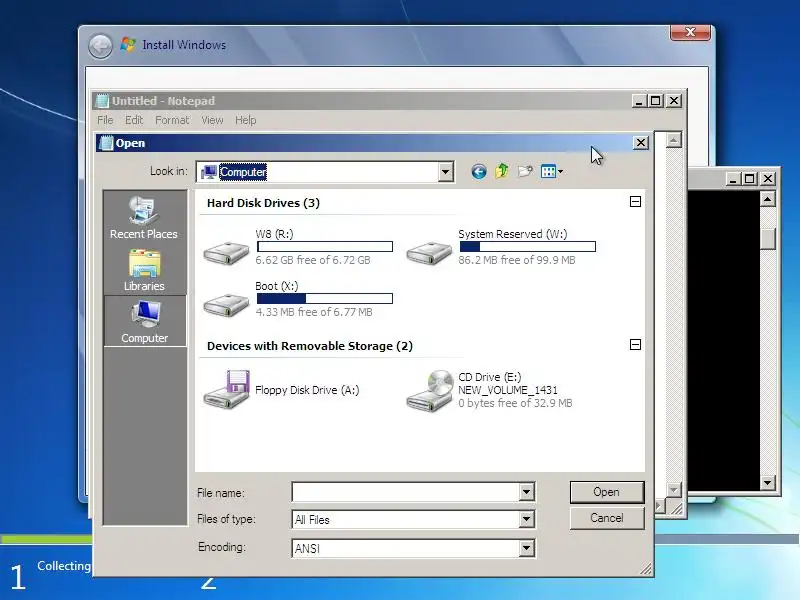The width and height of the screenshot is (800, 600).
Task: Click the Open dialog's title bar icon
Action: 106,143
